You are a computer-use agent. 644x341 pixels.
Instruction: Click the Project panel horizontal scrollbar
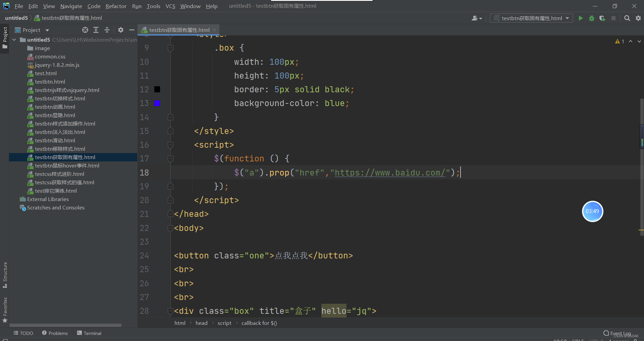65,325
